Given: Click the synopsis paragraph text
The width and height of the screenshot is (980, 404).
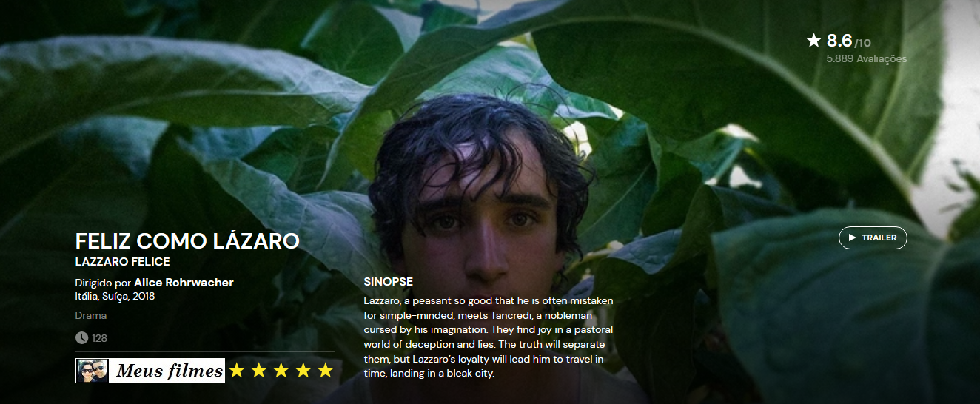Looking at the screenshot, I should (489, 337).
